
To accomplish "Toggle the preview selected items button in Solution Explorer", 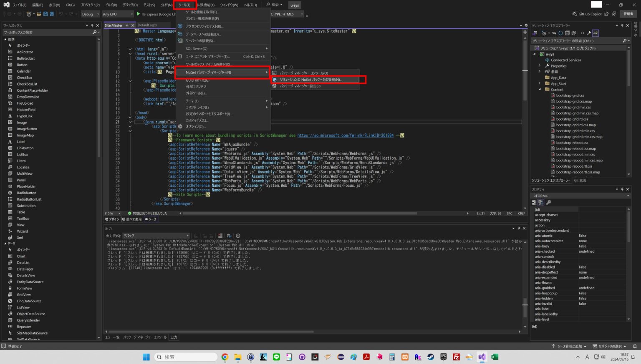I will coord(596,33).
